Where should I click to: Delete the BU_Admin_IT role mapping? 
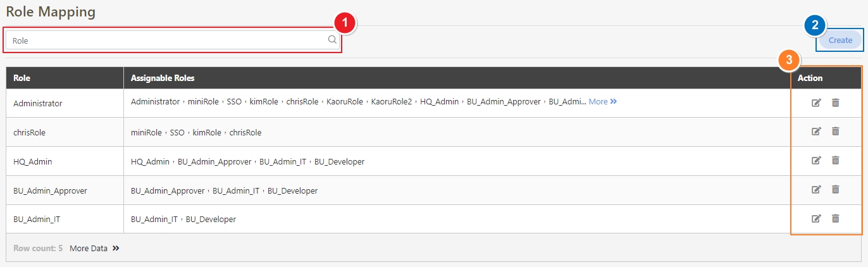click(x=835, y=218)
